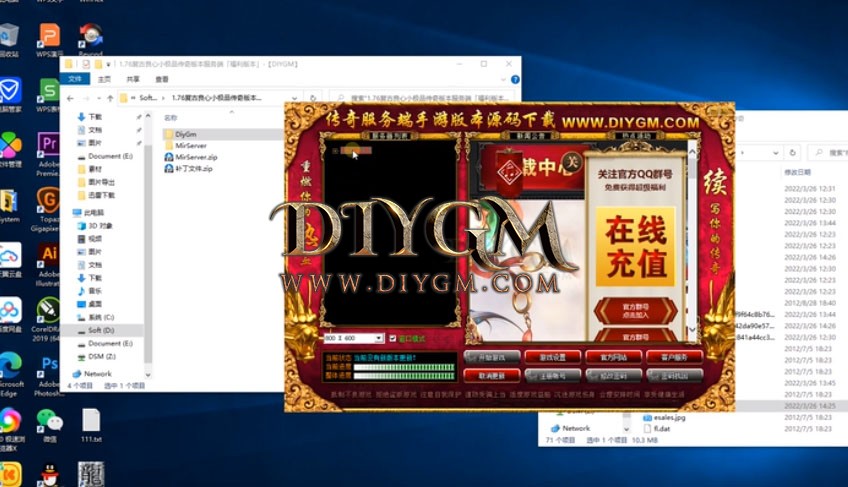Screen dimensions: 848x487
Task: Select esales.jpg in the rear window
Action: click(x=664, y=417)
